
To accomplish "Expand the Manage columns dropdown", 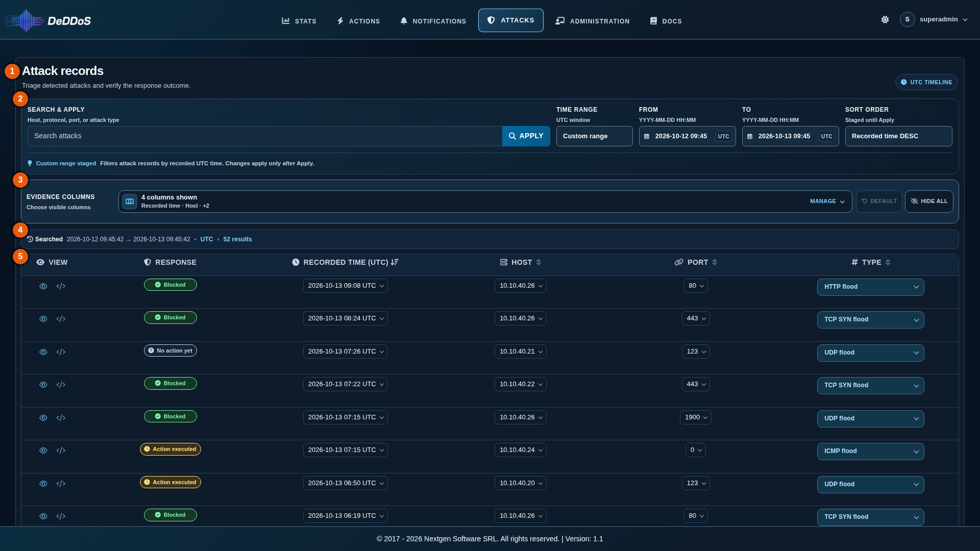I will pos(827,202).
